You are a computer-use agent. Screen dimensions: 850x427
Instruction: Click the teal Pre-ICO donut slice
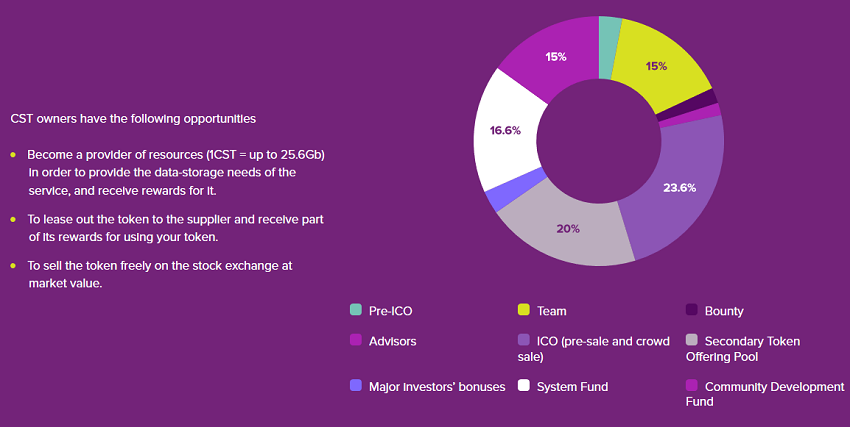click(x=609, y=32)
